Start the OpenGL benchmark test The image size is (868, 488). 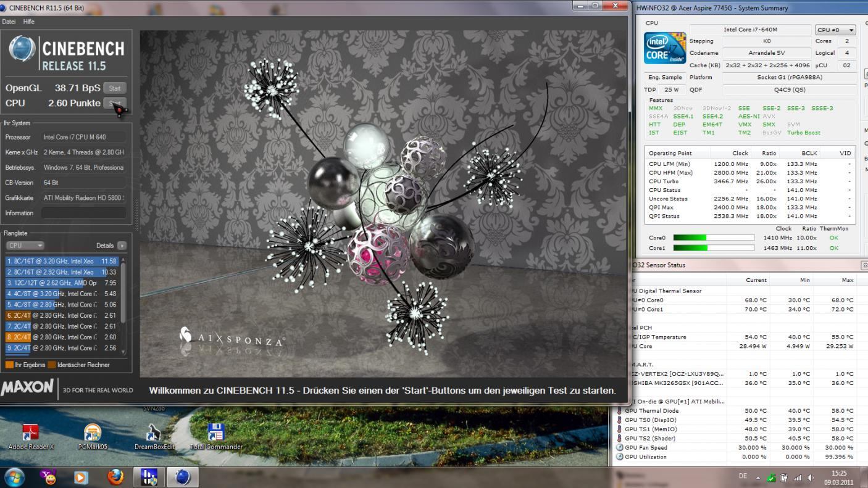pos(114,88)
